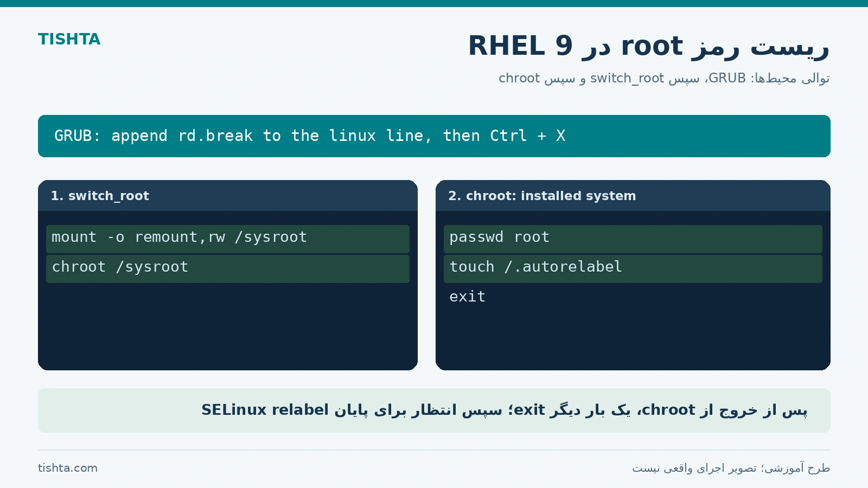Click the subtitle mentioning GRUB, switch_root, chroot

click(x=664, y=78)
